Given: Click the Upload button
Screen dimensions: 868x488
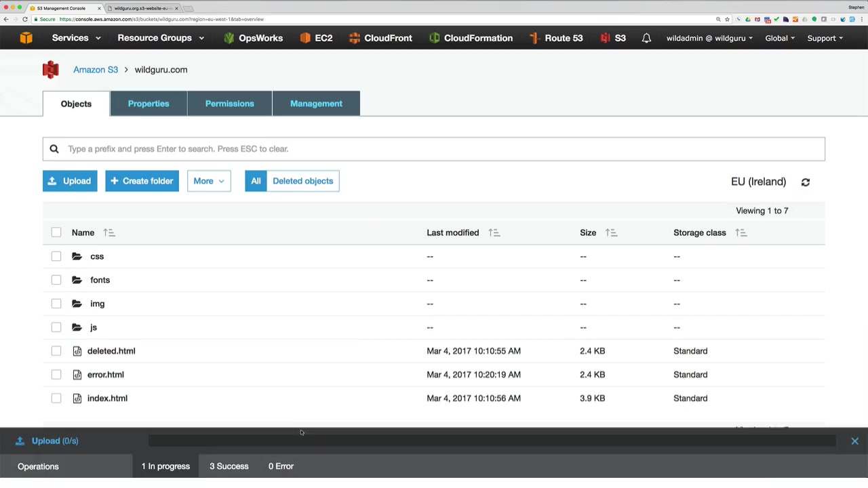Looking at the screenshot, I should pos(70,181).
